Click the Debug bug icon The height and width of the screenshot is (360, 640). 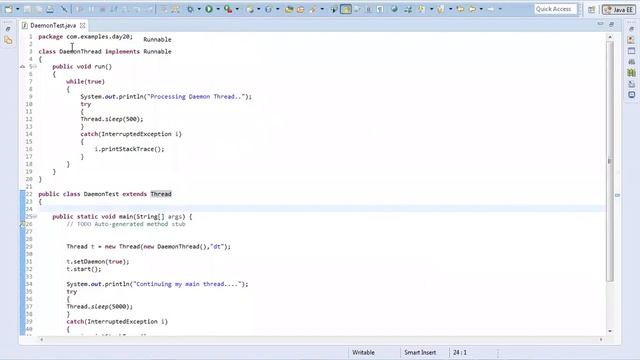190,9
